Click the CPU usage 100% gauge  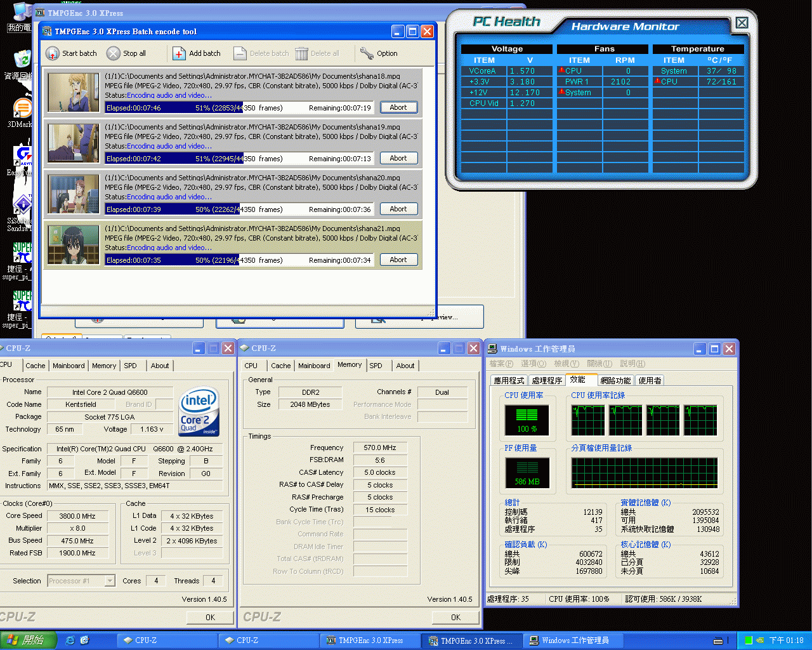point(527,420)
